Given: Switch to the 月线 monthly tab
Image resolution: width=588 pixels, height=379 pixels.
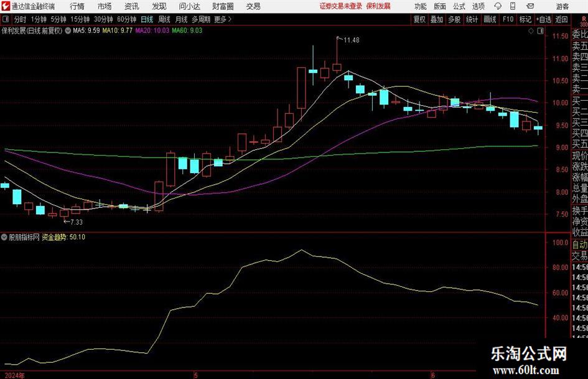Looking at the screenshot, I should [182, 19].
